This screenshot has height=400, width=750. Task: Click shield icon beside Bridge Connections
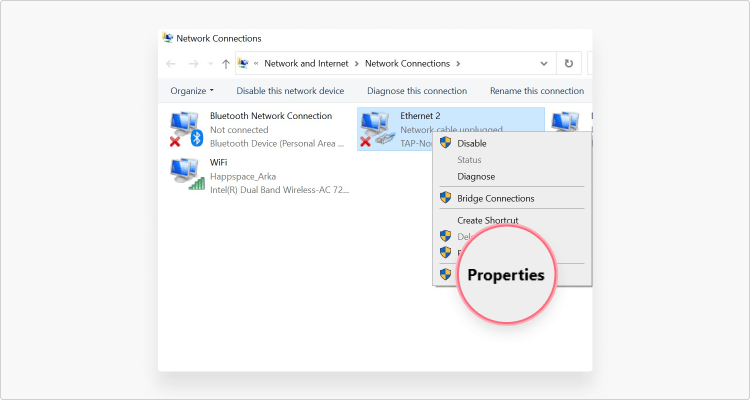click(445, 198)
